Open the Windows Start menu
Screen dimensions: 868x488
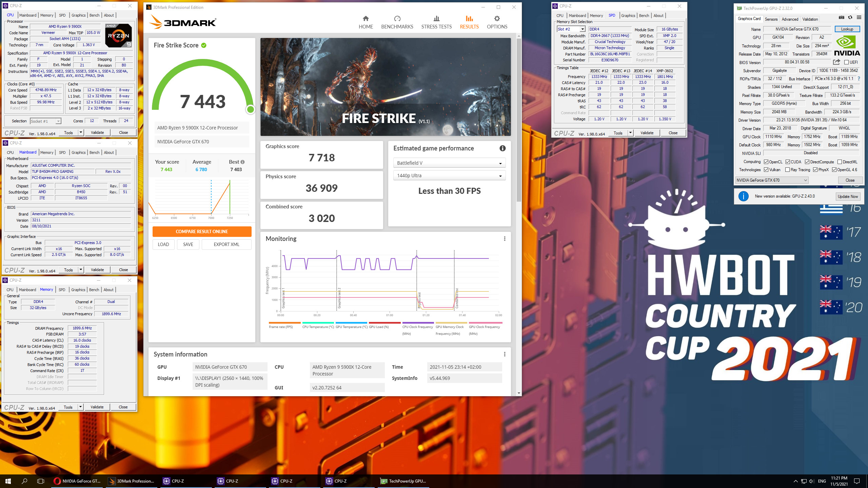pyautogui.click(x=8, y=481)
